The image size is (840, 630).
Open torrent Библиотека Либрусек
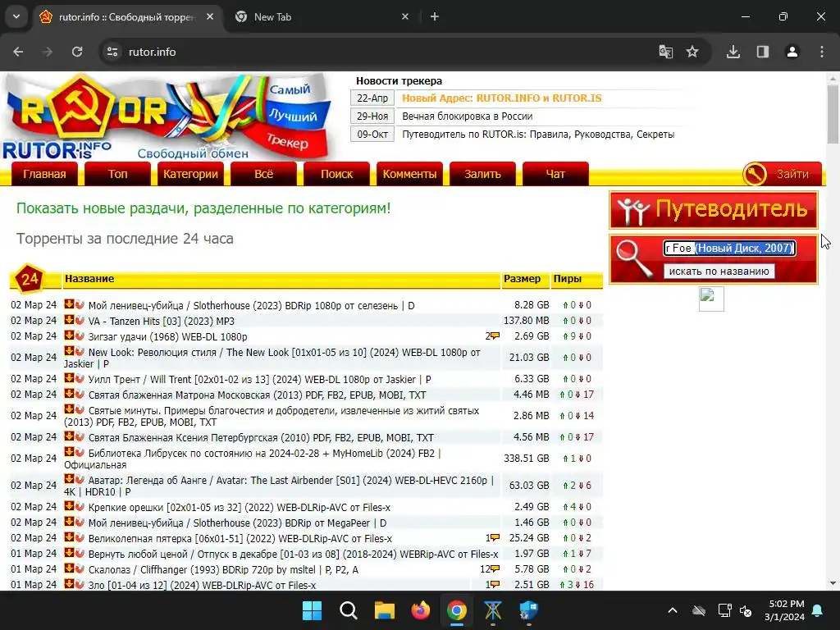coord(253,459)
